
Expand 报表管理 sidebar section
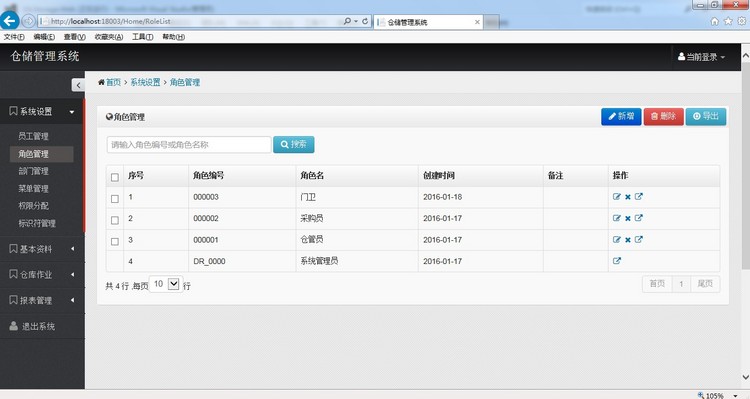[42, 300]
